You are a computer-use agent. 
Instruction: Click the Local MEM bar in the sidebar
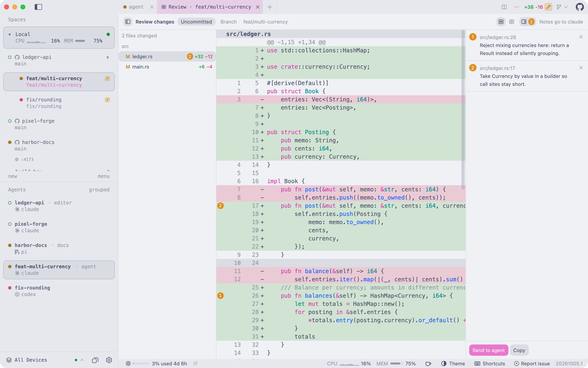click(x=80, y=41)
